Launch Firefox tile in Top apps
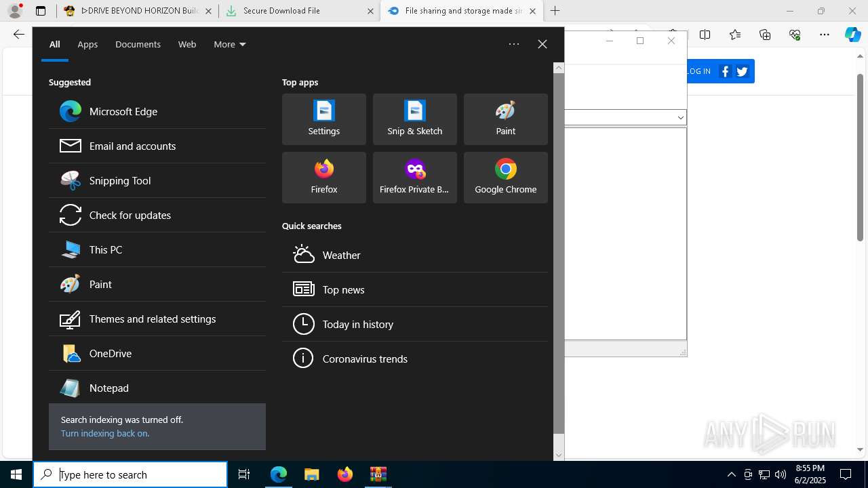This screenshot has width=868, height=488. pyautogui.click(x=324, y=178)
